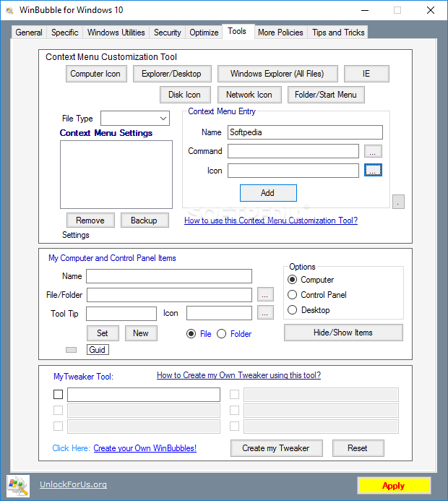Click the small gray button beside Guid

tap(72, 350)
